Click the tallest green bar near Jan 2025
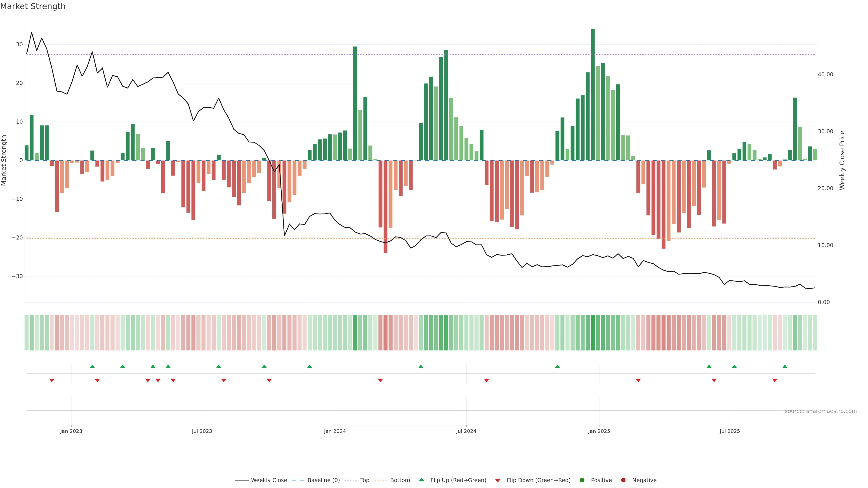868x488 pixels. [593, 94]
